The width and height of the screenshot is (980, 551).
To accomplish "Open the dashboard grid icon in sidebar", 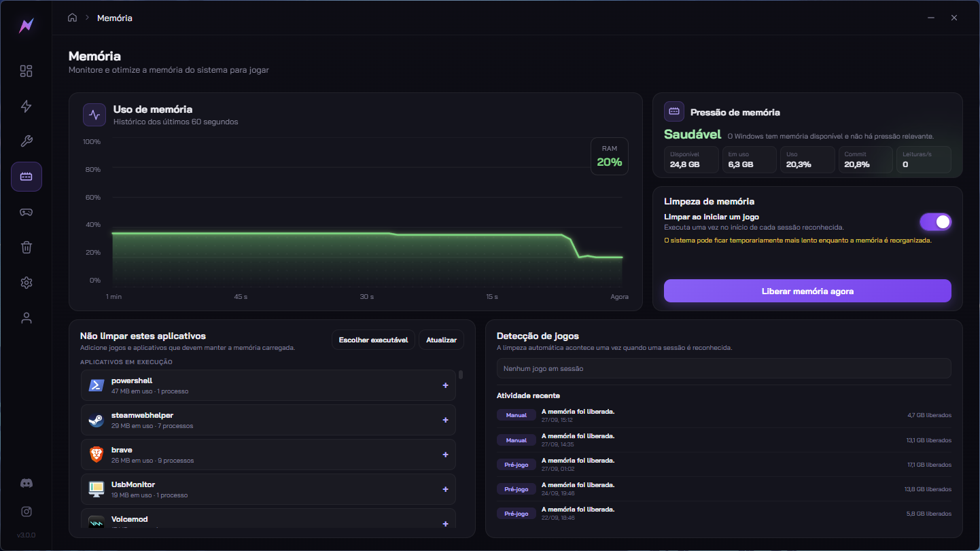I will (x=27, y=71).
